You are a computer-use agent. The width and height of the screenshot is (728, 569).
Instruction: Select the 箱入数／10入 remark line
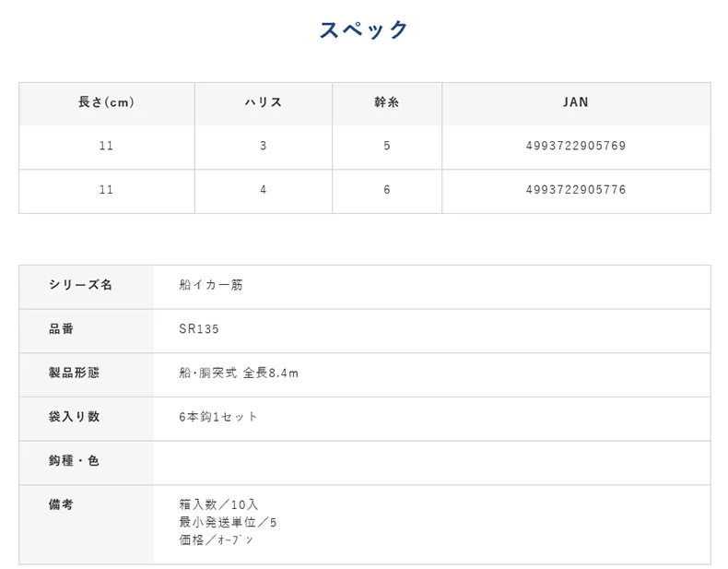tap(218, 505)
